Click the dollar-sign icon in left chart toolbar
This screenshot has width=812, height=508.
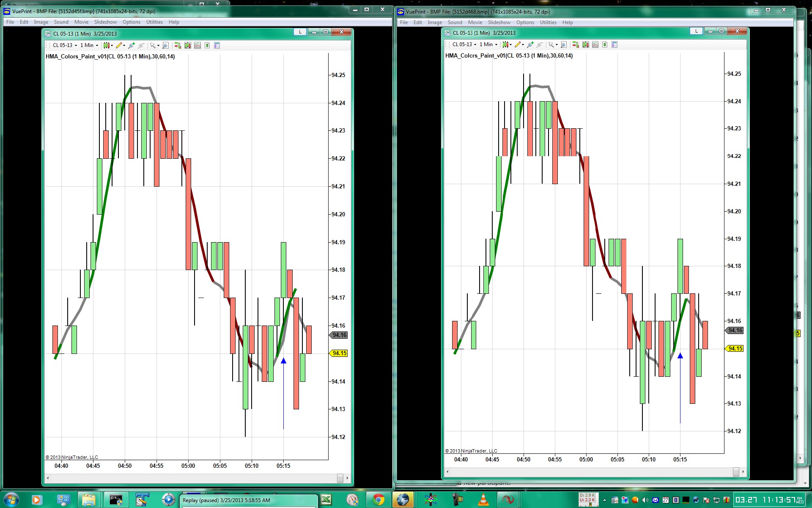[x=207, y=45]
